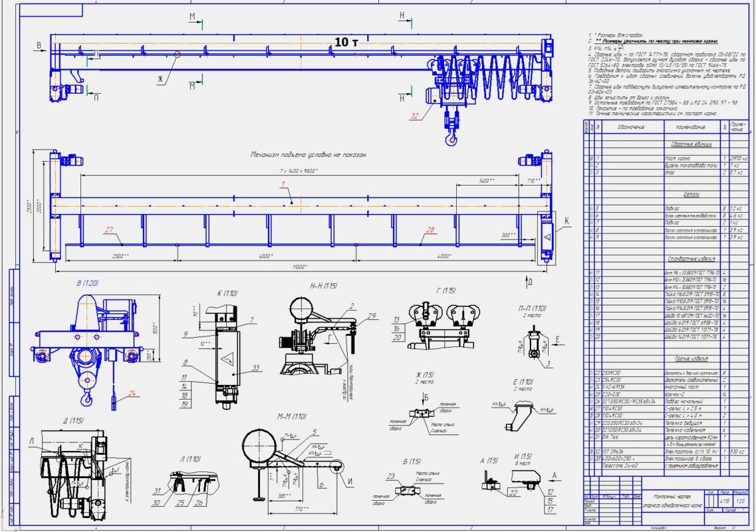The image size is (756, 532).
Task: Click the section heading "Стандартные изделия"
Action: [692, 259]
